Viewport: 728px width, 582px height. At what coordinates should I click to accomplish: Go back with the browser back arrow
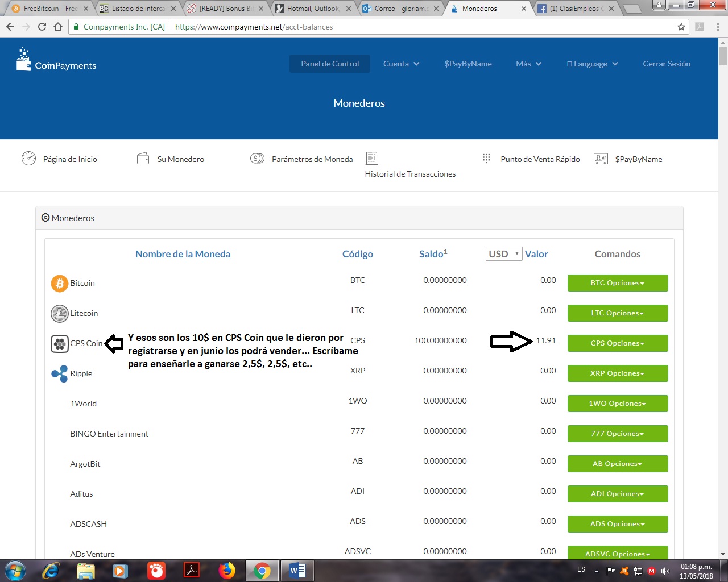tap(10, 27)
